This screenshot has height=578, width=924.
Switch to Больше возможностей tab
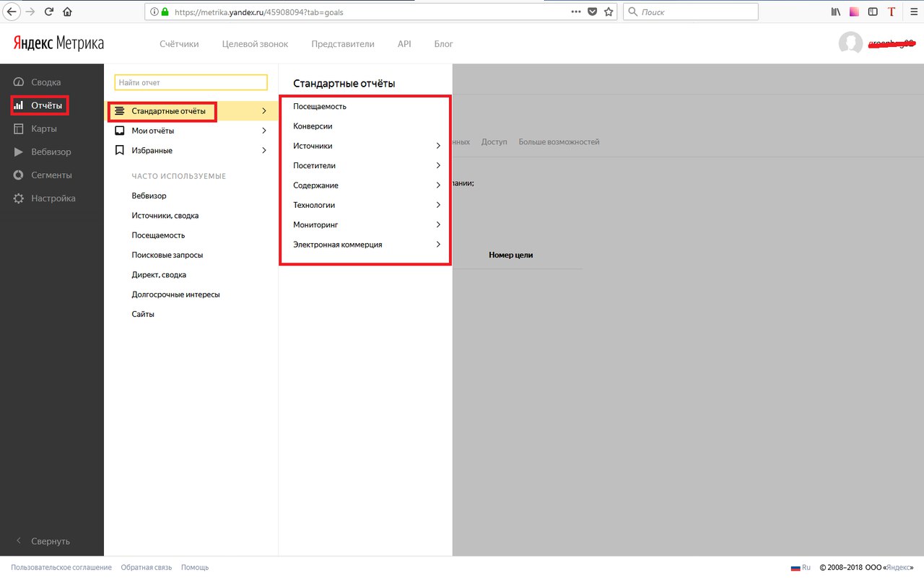pyautogui.click(x=559, y=142)
